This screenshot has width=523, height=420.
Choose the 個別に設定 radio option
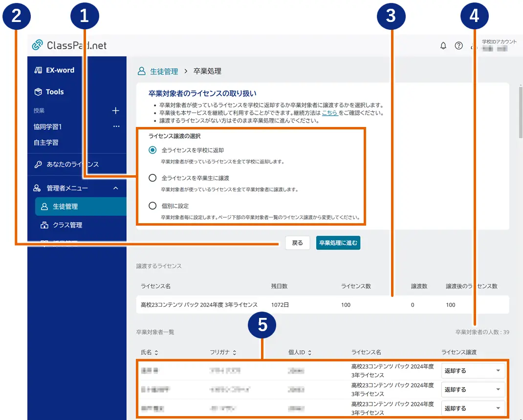tap(153, 206)
